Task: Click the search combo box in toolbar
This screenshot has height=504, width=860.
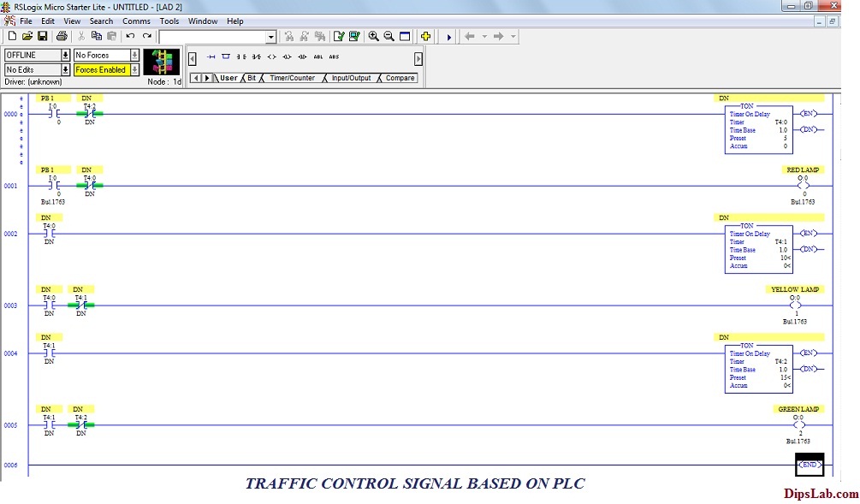Action: 217,37
